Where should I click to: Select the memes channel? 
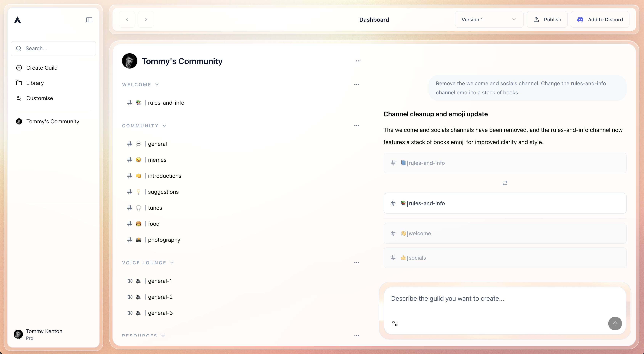click(157, 160)
